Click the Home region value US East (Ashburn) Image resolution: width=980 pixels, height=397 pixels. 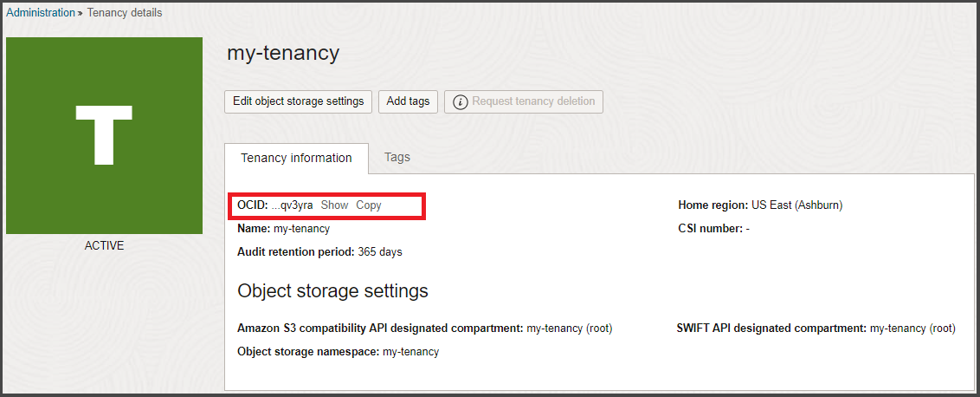pyautogui.click(x=796, y=205)
